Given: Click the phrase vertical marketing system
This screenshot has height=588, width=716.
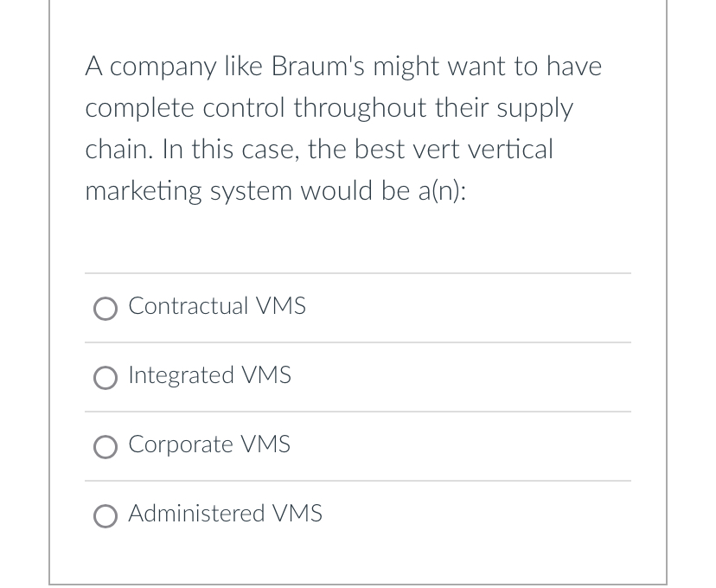Looking at the screenshot, I should 346,169.
